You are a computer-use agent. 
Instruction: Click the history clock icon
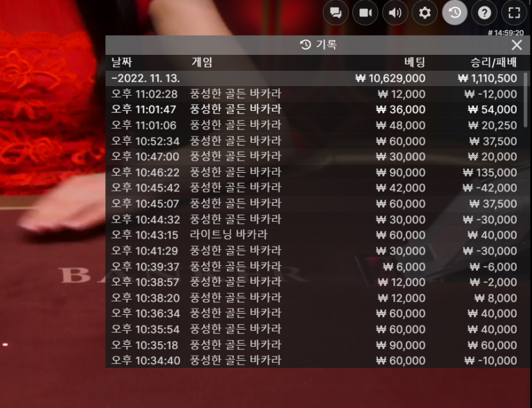pyautogui.click(x=455, y=13)
